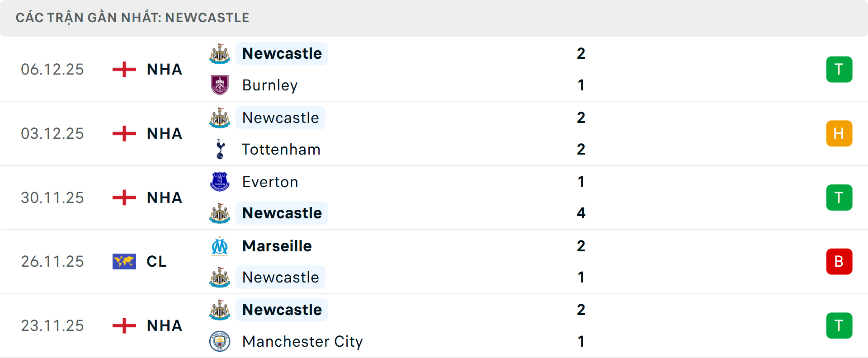Screen dimensions: 868x358
Task: Click the Tottenham team name link
Action: click(x=281, y=149)
